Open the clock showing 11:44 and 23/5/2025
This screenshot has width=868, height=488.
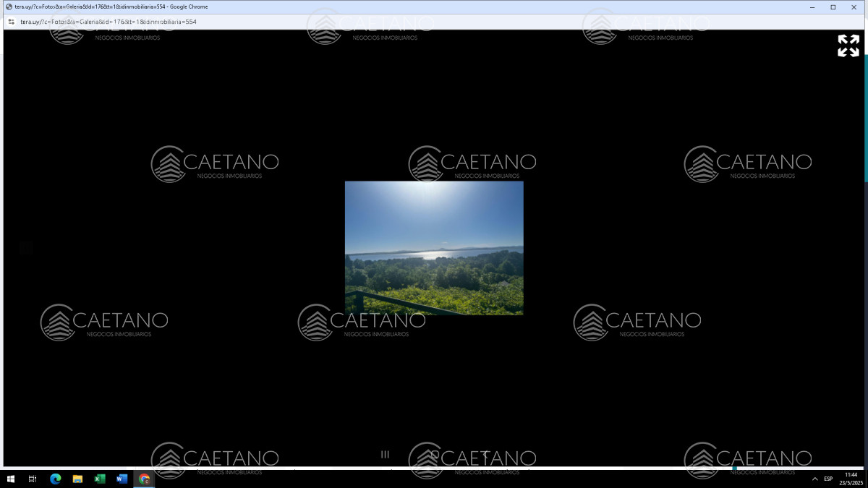(851, 479)
